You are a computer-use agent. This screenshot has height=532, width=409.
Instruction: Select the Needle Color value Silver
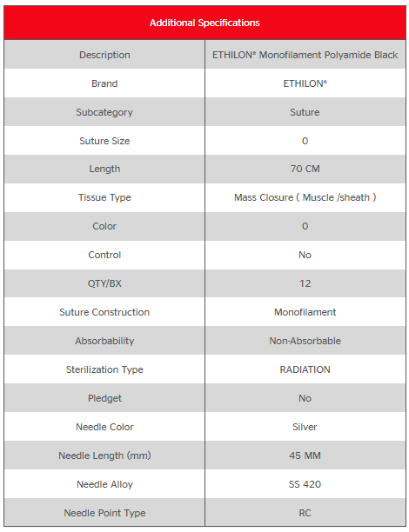(x=305, y=427)
